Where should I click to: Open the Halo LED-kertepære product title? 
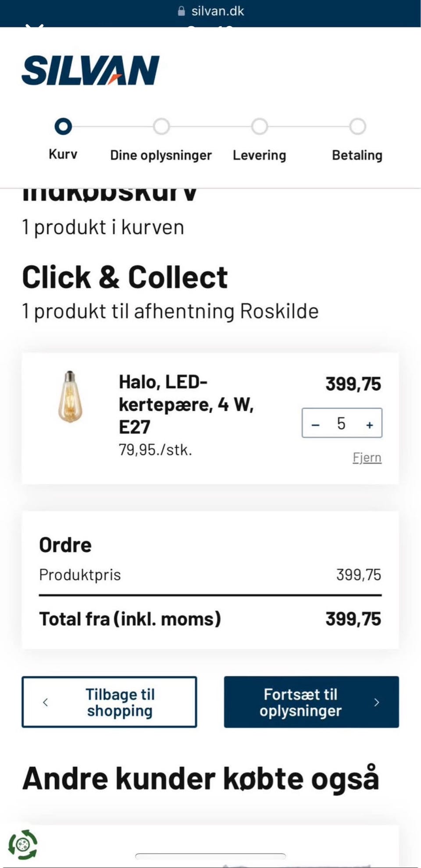coord(186,404)
